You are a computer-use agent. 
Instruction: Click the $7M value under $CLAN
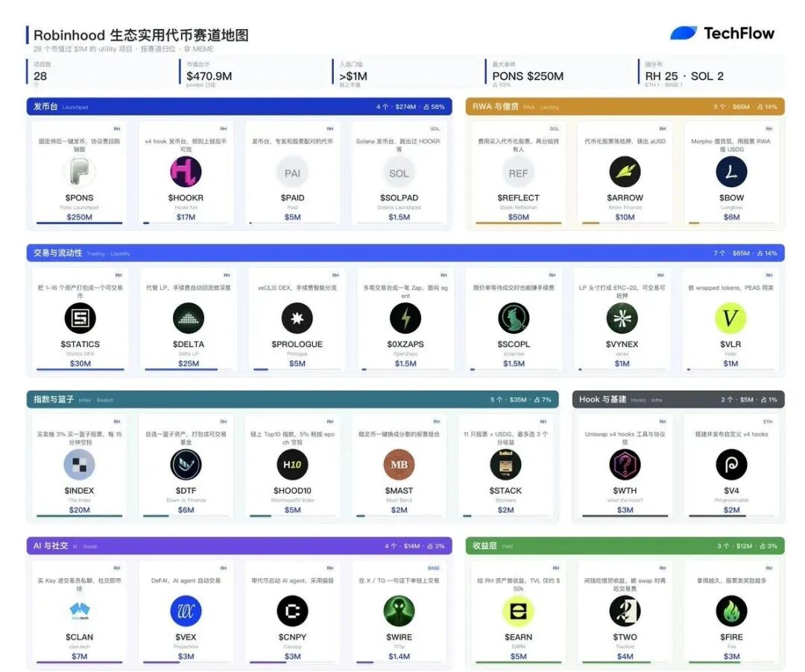pos(79,656)
